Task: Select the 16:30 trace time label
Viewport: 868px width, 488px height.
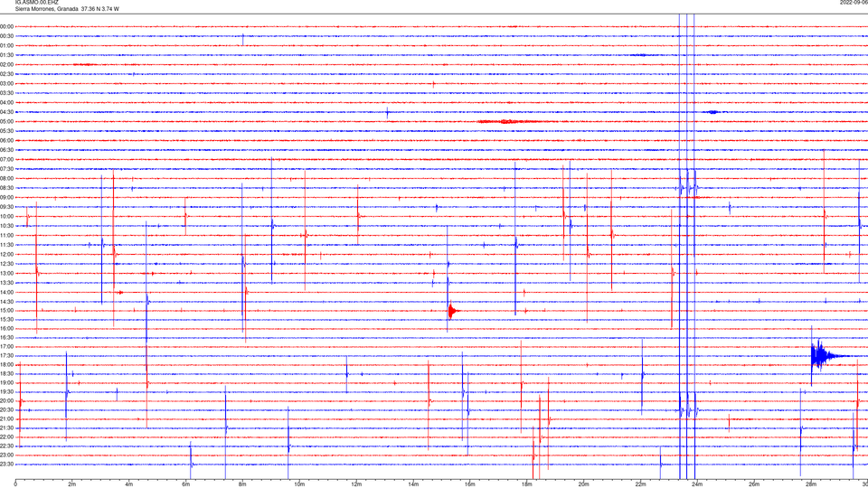Action: pyautogui.click(x=7, y=337)
